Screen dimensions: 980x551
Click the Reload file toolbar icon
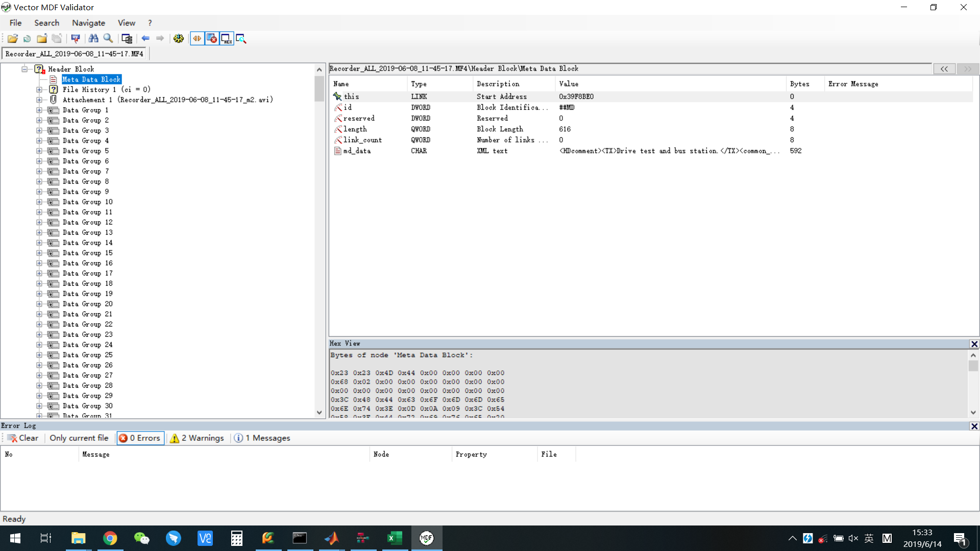pos(27,38)
